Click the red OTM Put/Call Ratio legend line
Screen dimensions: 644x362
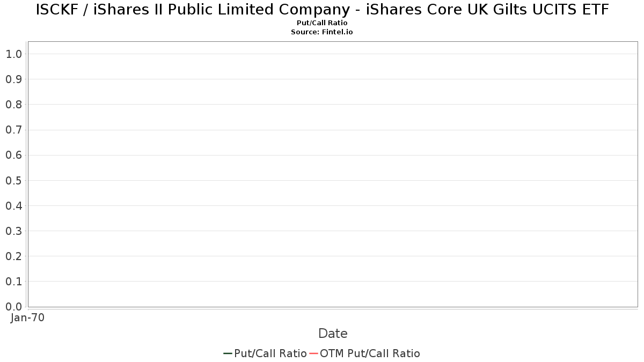point(314,353)
